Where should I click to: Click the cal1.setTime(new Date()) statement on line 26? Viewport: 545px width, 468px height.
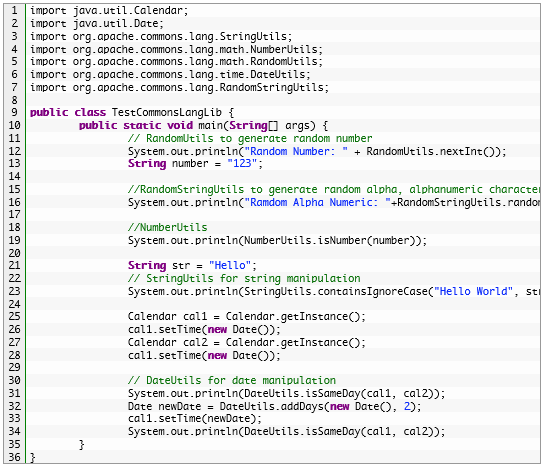pos(204,329)
